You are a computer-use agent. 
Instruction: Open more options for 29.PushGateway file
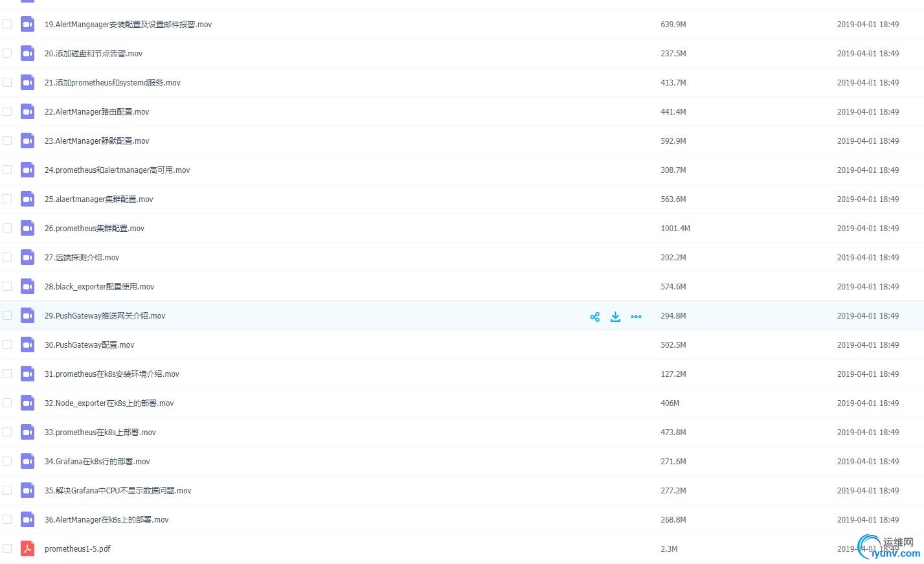(637, 317)
